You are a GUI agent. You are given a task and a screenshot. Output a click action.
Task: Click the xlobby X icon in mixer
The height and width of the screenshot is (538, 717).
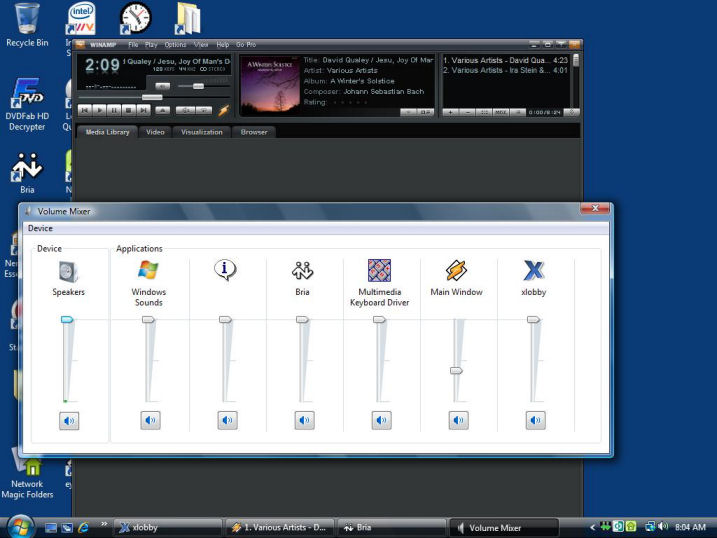tap(534, 270)
